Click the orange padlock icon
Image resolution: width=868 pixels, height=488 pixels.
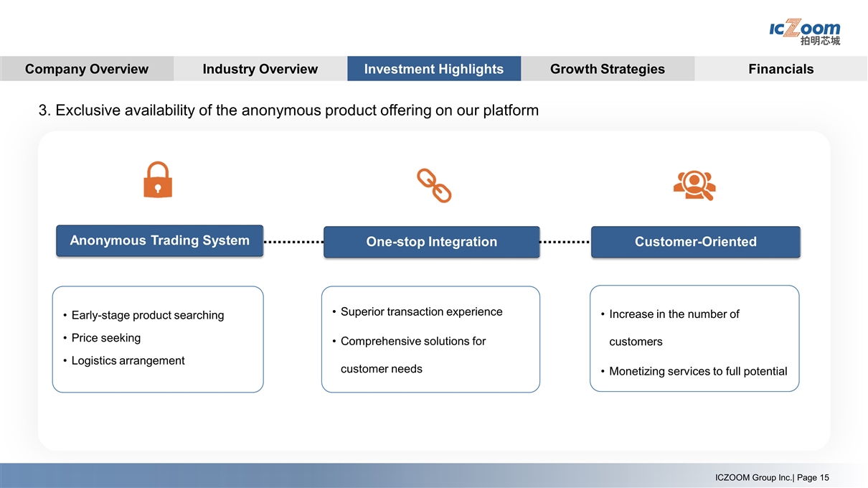[x=158, y=179]
